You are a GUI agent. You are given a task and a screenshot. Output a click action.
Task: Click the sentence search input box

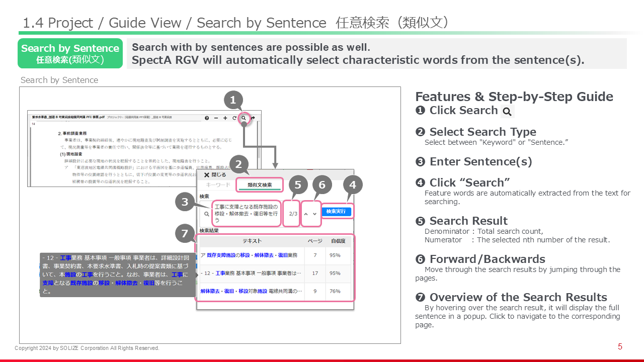click(x=246, y=214)
